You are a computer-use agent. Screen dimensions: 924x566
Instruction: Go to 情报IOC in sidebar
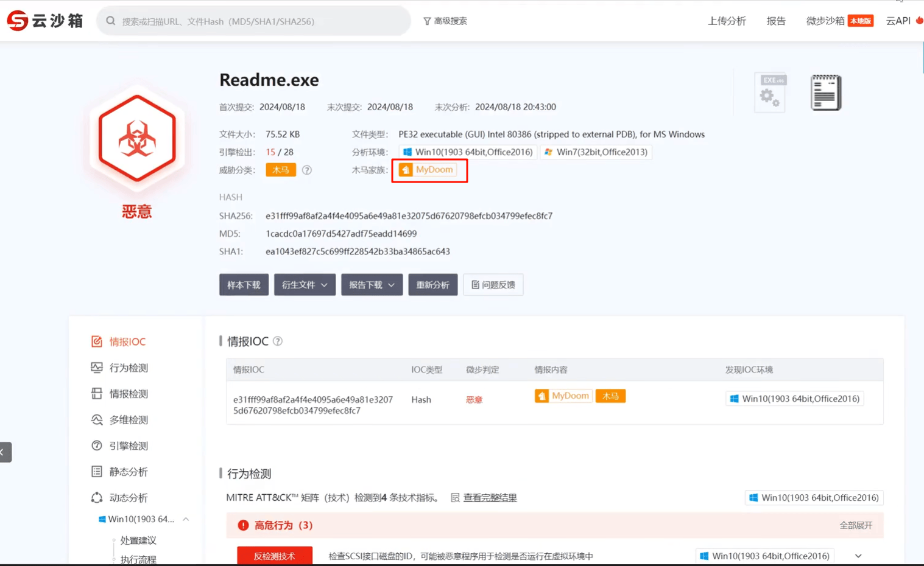[118, 341]
